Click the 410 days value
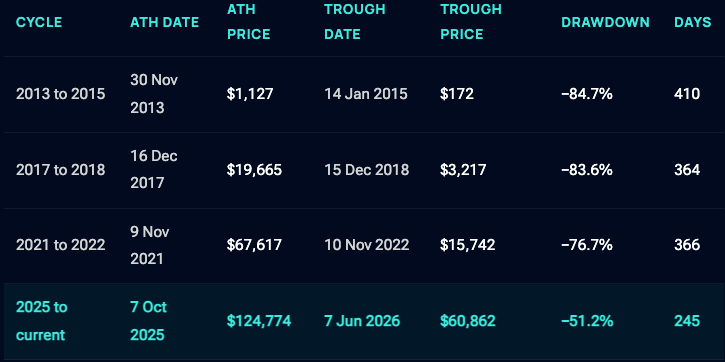 click(x=687, y=94)
